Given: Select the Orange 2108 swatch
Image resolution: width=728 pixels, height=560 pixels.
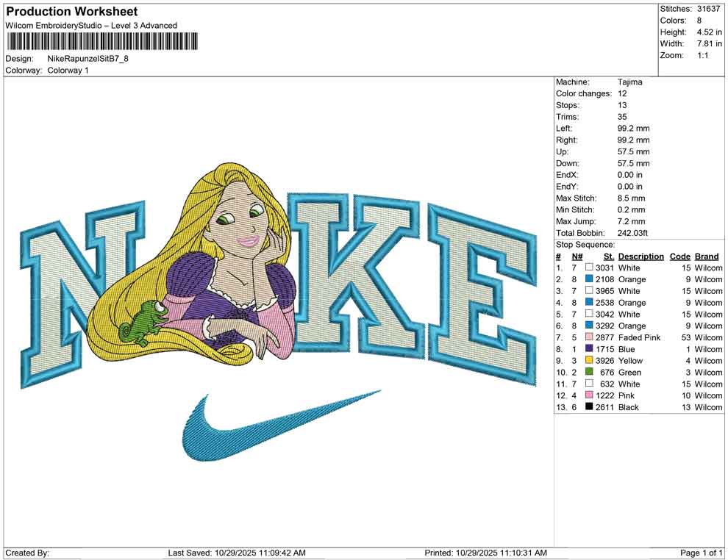Looking at the screenshot, I should coord(588,279).
